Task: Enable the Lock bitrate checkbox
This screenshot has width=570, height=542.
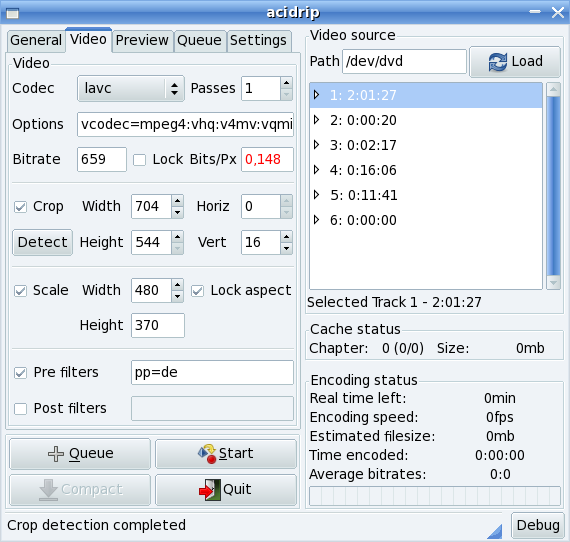Action: 140,160
